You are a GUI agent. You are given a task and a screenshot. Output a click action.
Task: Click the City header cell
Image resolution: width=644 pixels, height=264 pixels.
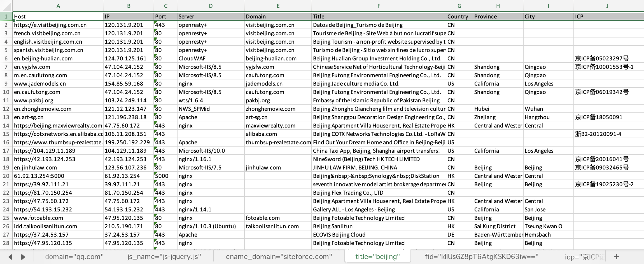549,16
